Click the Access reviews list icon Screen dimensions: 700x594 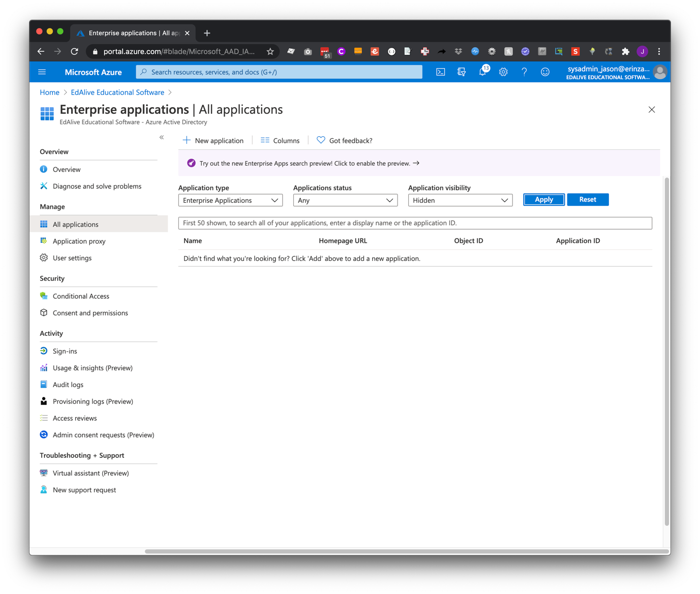44,418
